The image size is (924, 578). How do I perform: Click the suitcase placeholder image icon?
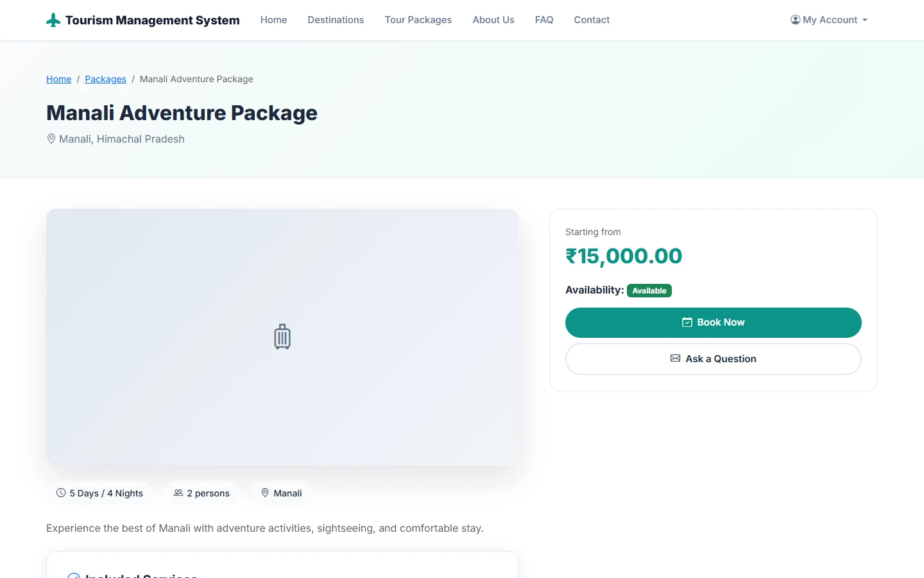(282, 337)
